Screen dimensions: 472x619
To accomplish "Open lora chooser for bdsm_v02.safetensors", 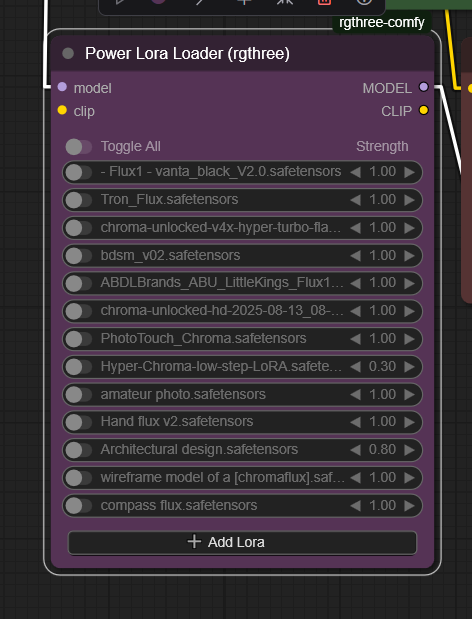I will click(x=170, y=255).
